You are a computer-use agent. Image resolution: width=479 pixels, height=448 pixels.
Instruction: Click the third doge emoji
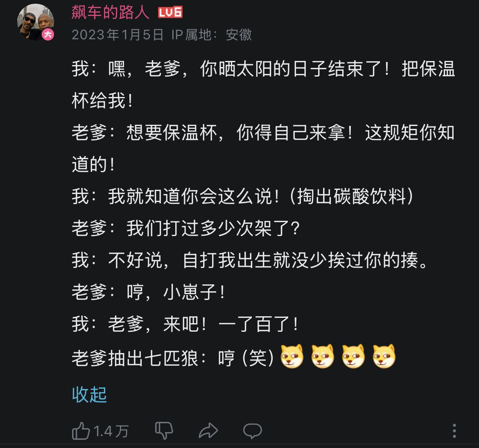coord(353,356)
